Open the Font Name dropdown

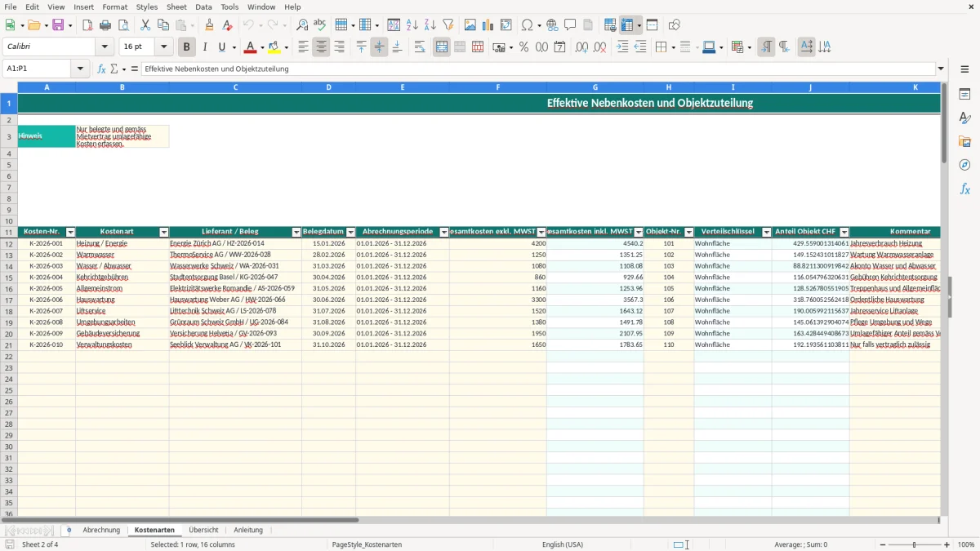click(x=104, y=47)
